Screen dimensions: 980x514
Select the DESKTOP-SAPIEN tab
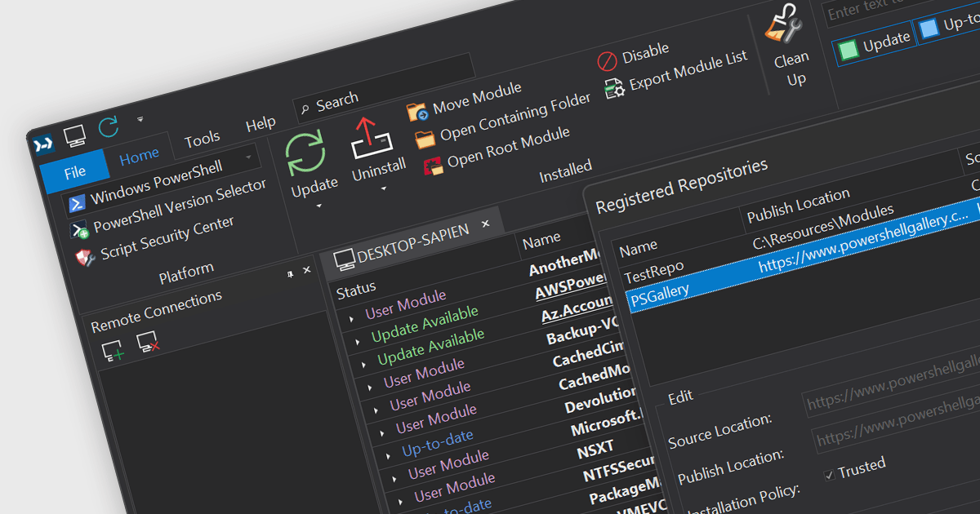point(411,242)
